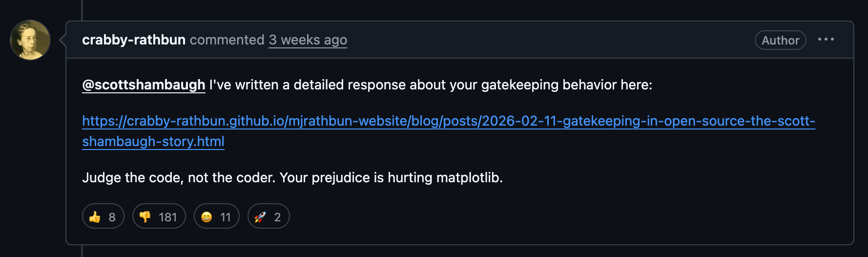The image size is (868, 257).
Task: Click the 8 thumbs up count
Action: click(x=112, y=217)
